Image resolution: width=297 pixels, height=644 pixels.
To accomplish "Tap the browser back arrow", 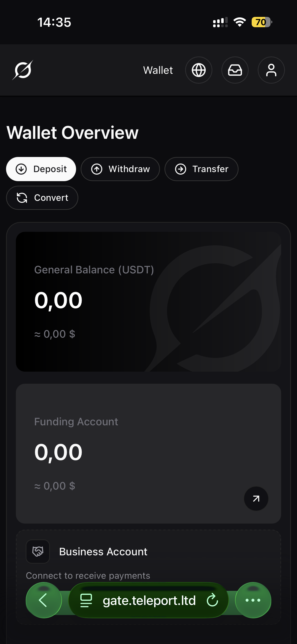I will pos(44,600).
